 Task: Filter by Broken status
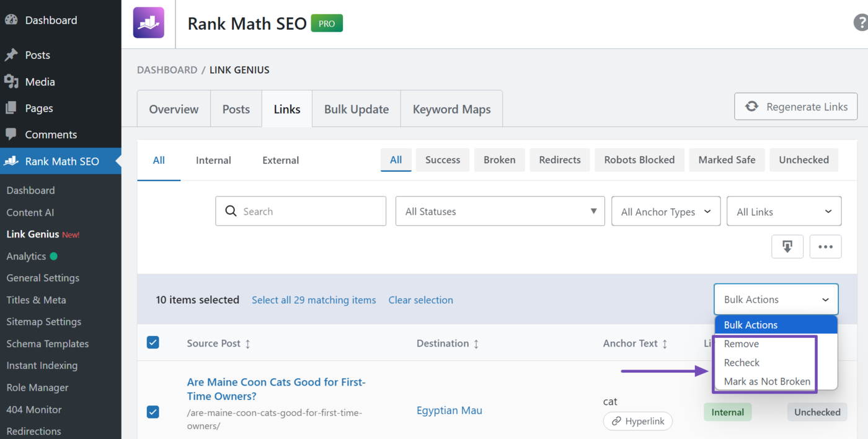499,159
